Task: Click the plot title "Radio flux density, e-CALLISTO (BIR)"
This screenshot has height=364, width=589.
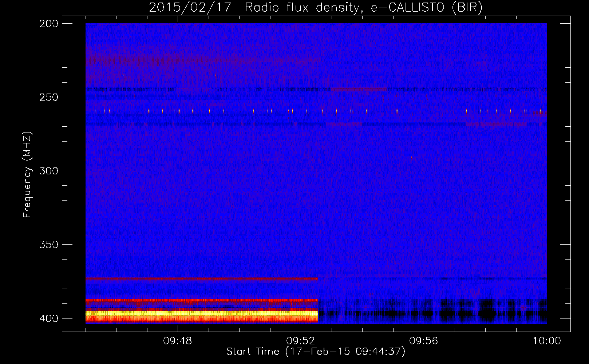Action: pos(363,8)
